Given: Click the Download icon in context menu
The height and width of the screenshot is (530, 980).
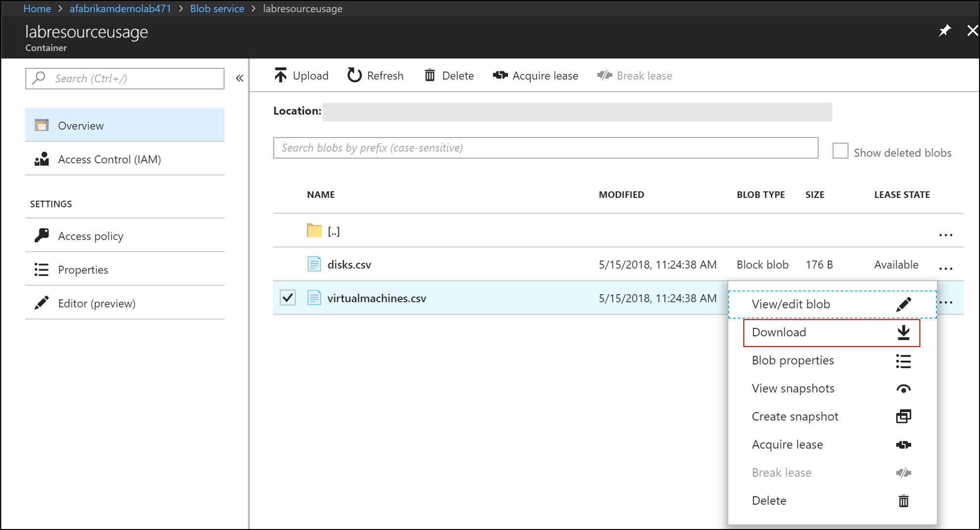Looking at the screenshot, I should pos(904,332).
